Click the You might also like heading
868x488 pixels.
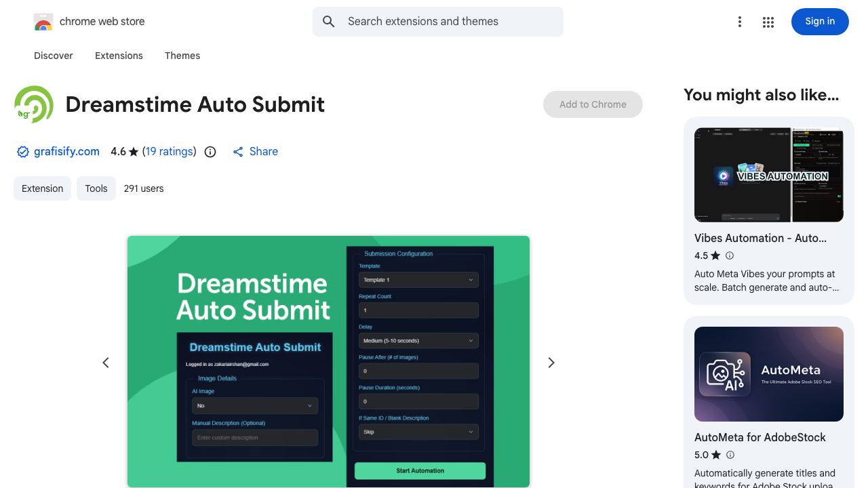pyautogui.click(x=762, y=95)
